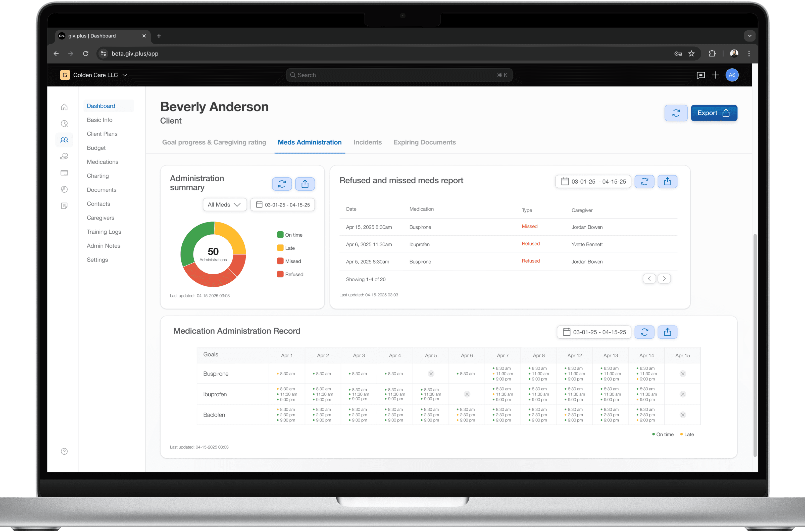The width and height of the screenshot is (805, 532).
Task: Toggle the Late legend entry in donut chart
Action: click(x=286, y=248)
